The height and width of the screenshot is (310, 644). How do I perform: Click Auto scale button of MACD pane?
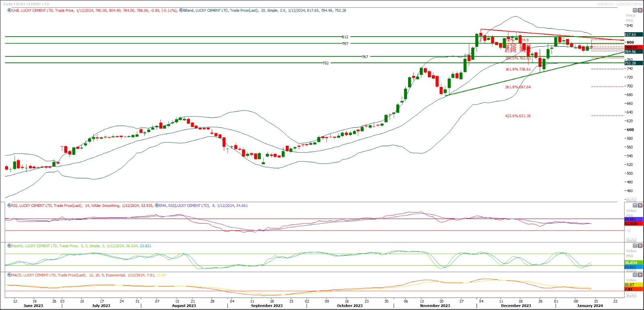(632, 296)
